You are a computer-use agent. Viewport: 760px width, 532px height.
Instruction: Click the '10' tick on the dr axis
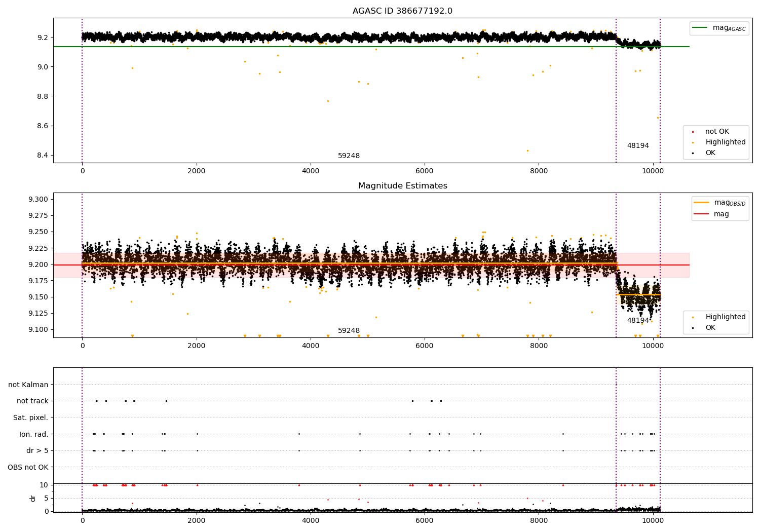(x=44, y=485)
